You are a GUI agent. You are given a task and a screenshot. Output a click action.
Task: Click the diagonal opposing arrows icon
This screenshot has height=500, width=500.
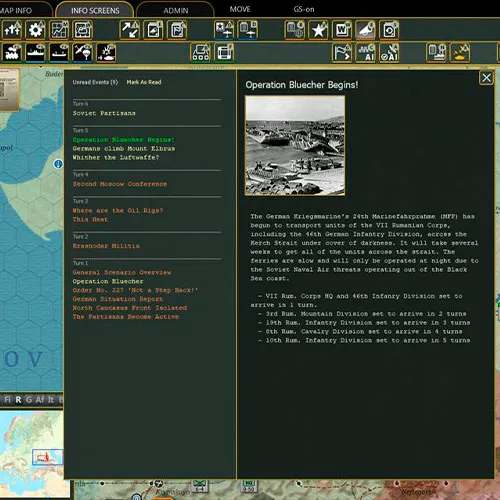129,30
